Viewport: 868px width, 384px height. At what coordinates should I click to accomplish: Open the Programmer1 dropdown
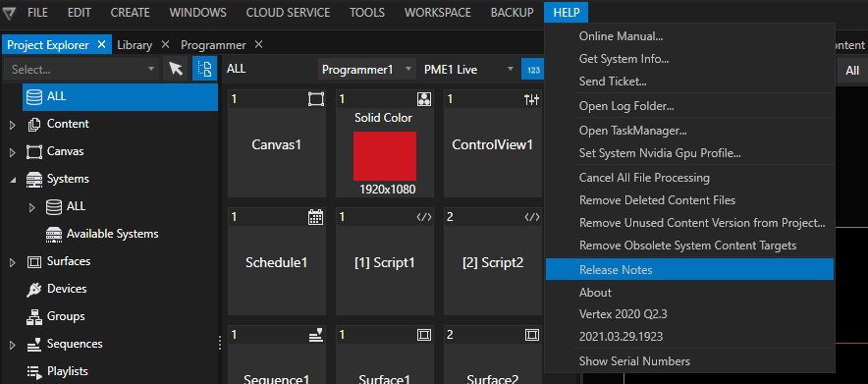coord(366,70)
